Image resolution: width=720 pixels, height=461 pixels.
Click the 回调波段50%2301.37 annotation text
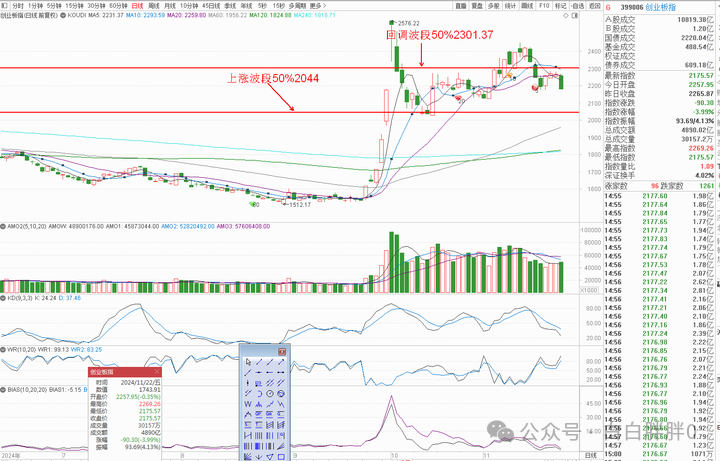click(439, 35)
